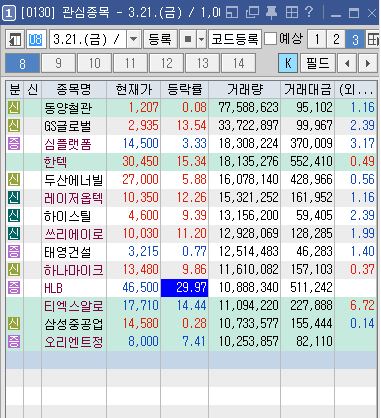Click the layout icon right of page 3

(x=373, y=40)
